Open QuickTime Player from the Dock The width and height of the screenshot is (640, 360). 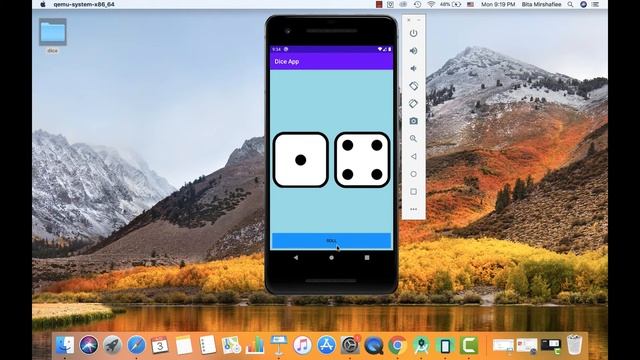pyautogui.click(x=373, y=345)
